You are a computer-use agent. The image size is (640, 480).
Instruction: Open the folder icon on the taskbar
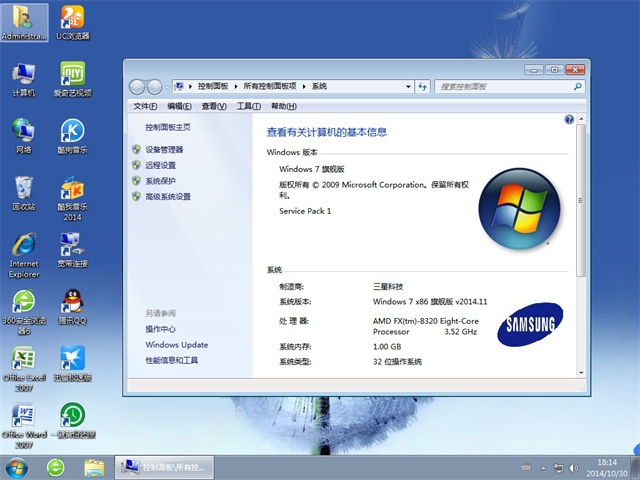[94, 467]
